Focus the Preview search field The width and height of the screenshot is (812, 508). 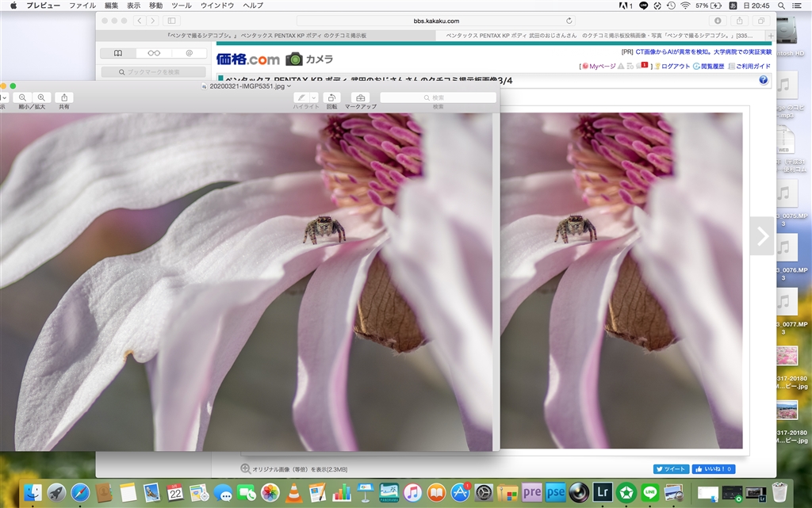(438, 97)
